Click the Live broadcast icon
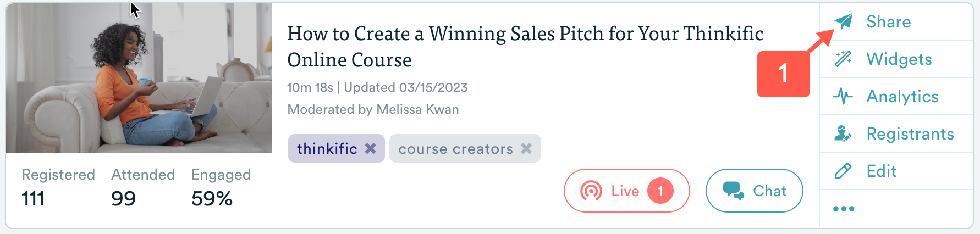Image resolution: width=980 pixels, height=234 pixels. tap(591, 191)
